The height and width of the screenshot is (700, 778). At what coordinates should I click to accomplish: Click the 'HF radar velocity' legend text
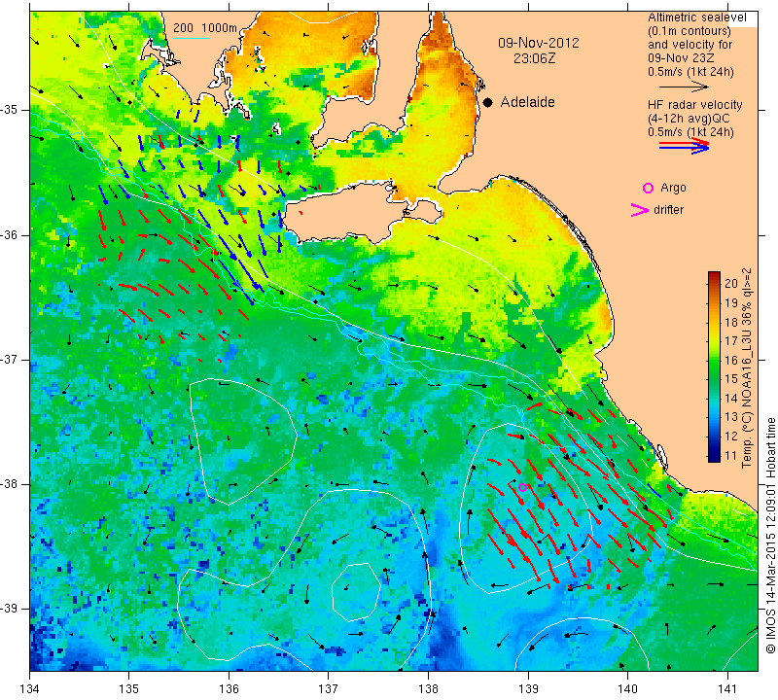(x=694, y=105)
